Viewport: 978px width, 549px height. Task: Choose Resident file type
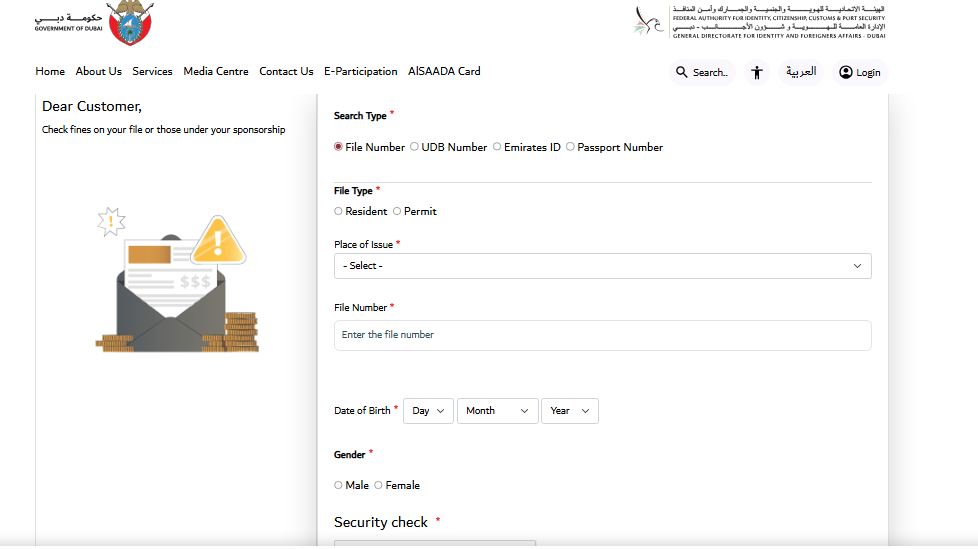tap(338, 211)
